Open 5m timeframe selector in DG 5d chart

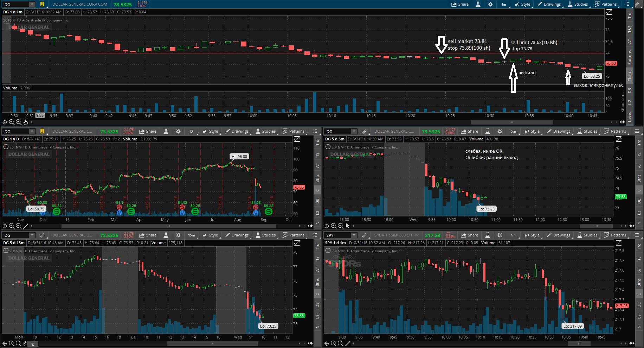[x=513, y=131]
